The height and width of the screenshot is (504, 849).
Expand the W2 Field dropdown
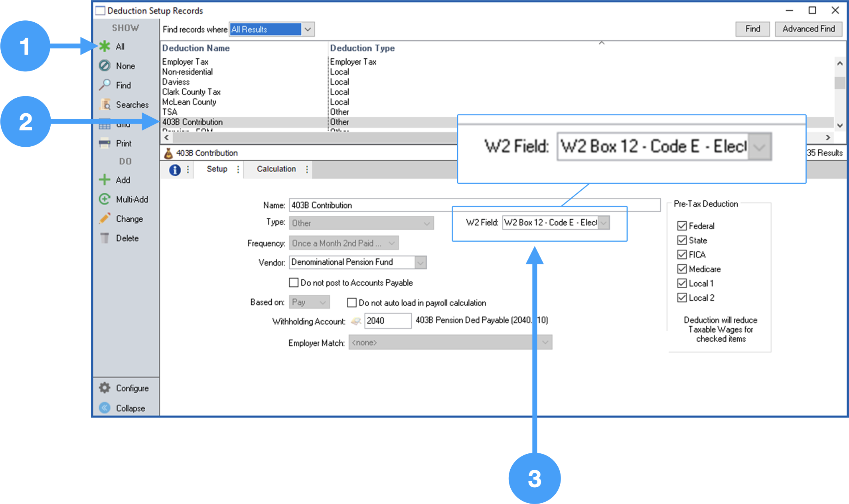pos(604,222)
